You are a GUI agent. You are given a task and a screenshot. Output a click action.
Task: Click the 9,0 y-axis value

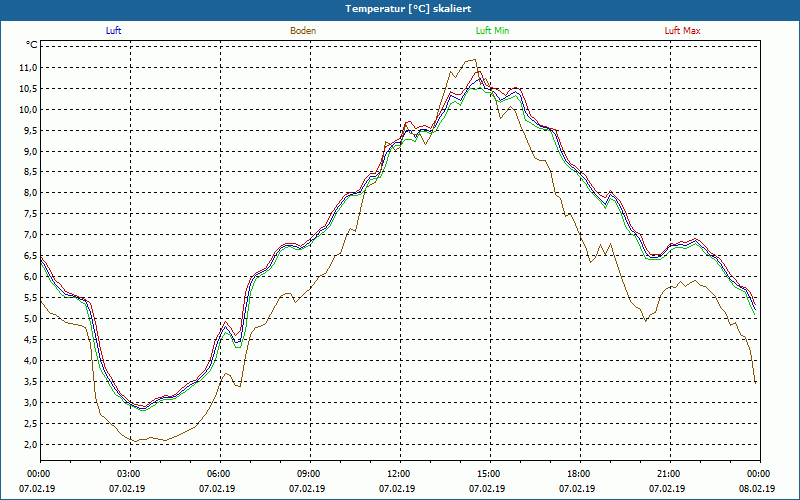(31, 152)
